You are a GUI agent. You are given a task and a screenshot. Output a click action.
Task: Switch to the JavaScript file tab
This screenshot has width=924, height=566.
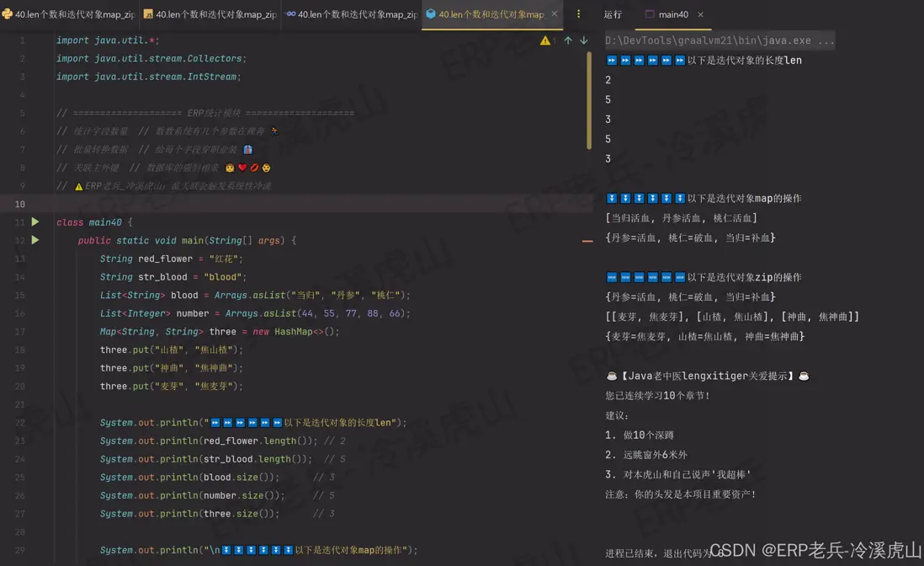[x=210, y=14]
